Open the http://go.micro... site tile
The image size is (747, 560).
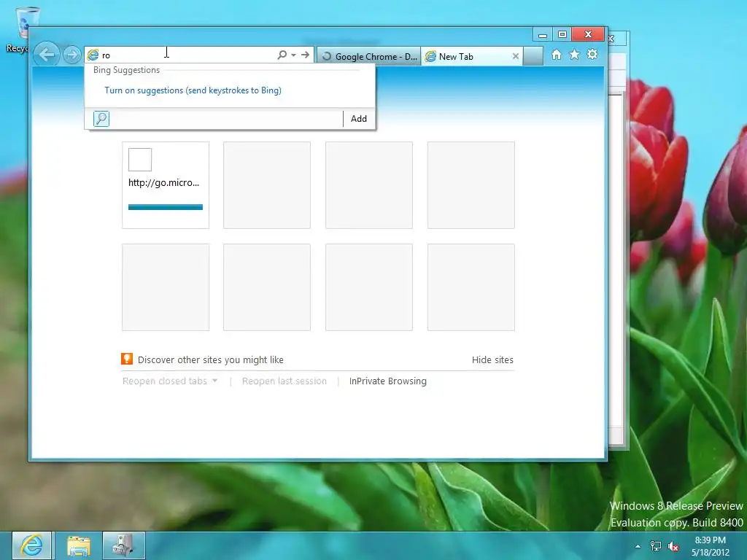(x=166, y=184)
